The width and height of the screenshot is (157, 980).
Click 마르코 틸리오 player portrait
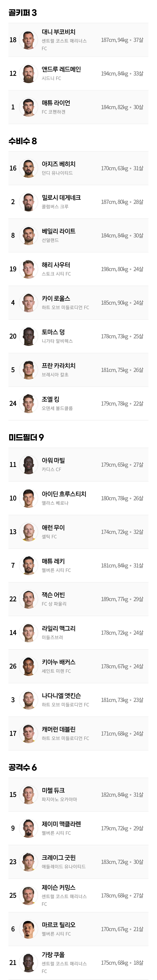pyautogui.click(x=28, y=929)
